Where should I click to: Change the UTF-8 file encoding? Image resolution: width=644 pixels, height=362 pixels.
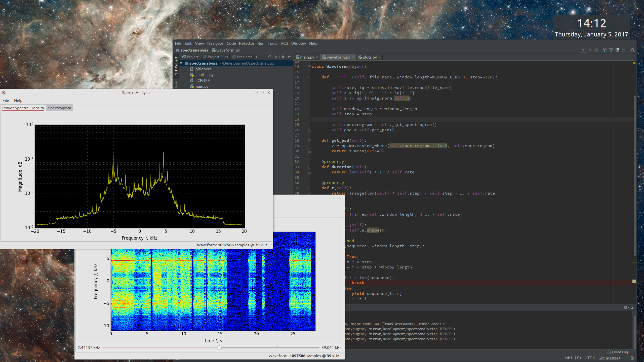pos(590,358)
